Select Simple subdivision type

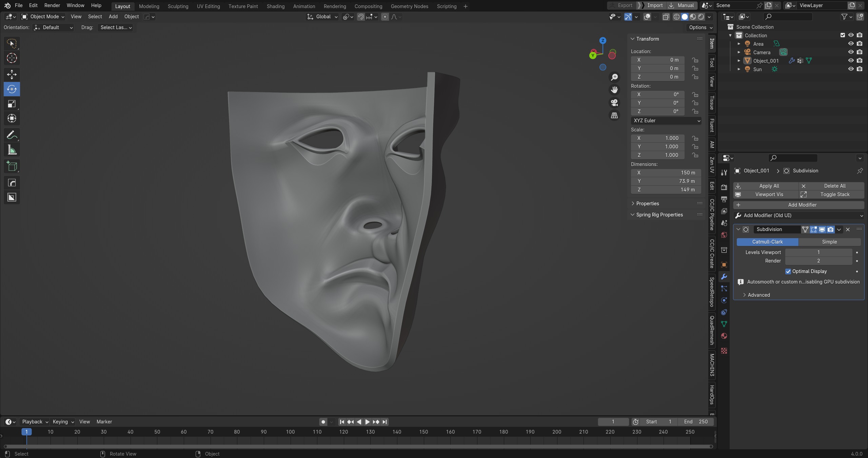829,242
